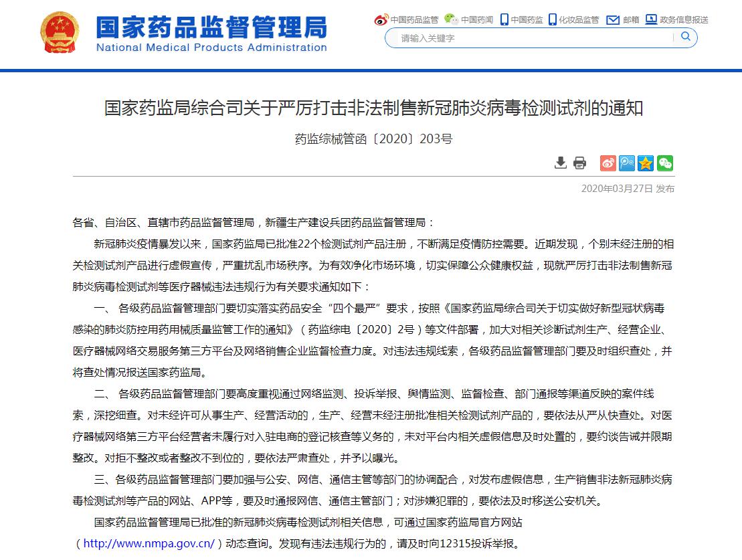
Task: Click the text 并予以曝光
Action: pos(367,458)
